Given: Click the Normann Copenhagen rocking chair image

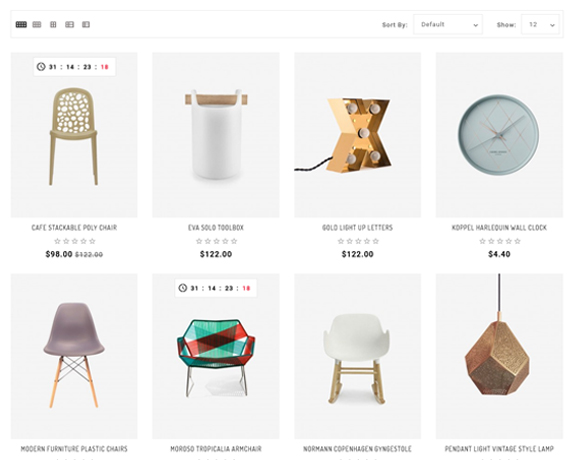Looking at the screenshot, I should (358, 356).
